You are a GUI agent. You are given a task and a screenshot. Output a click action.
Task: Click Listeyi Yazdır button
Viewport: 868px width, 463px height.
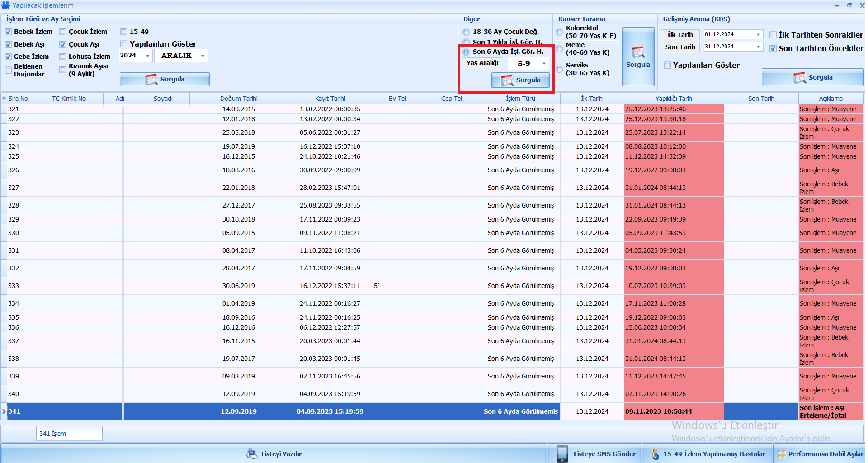pyautogui.click(x=274, y=454)
